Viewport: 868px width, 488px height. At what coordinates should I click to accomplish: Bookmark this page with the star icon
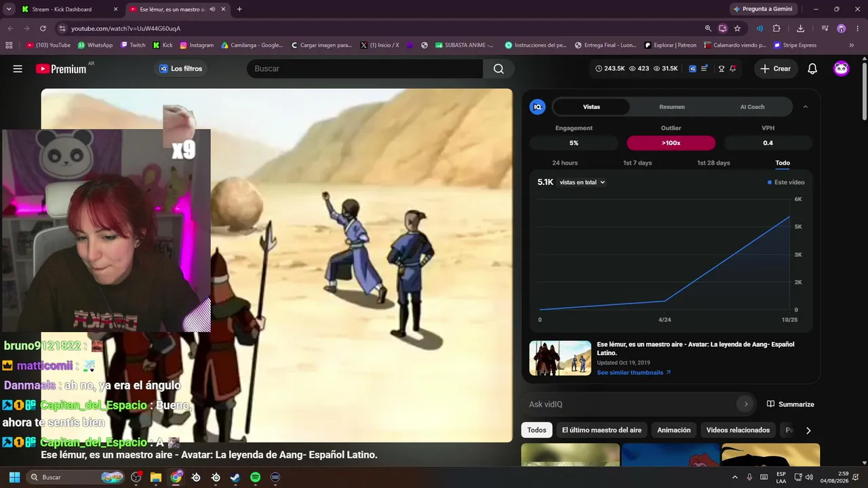(737, 28)
